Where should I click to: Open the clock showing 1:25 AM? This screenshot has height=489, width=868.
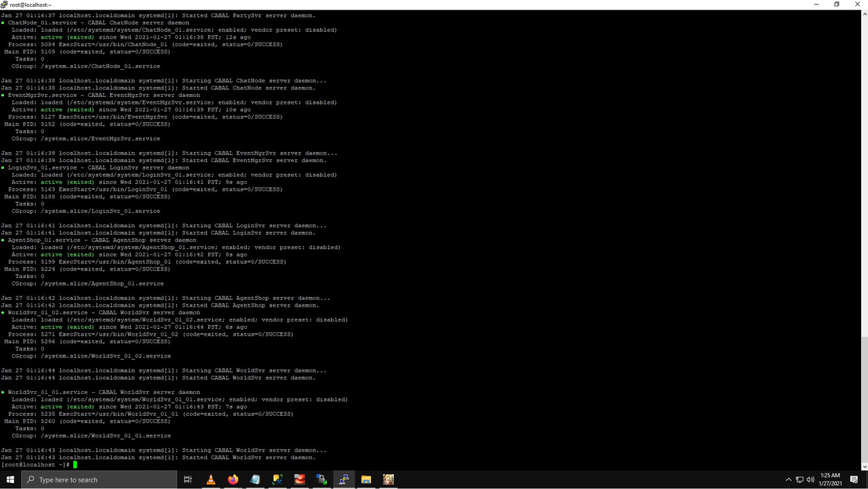tap(830, 480)
